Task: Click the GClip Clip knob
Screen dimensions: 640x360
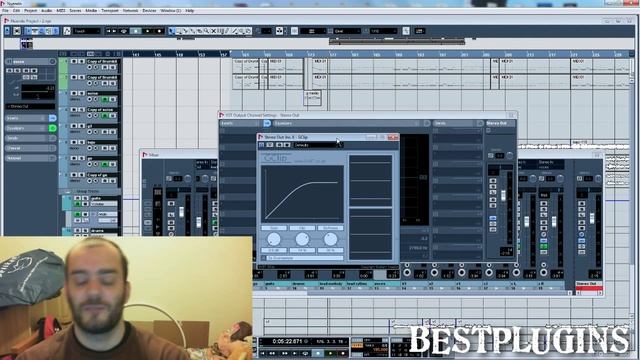Action: [302, 239]
